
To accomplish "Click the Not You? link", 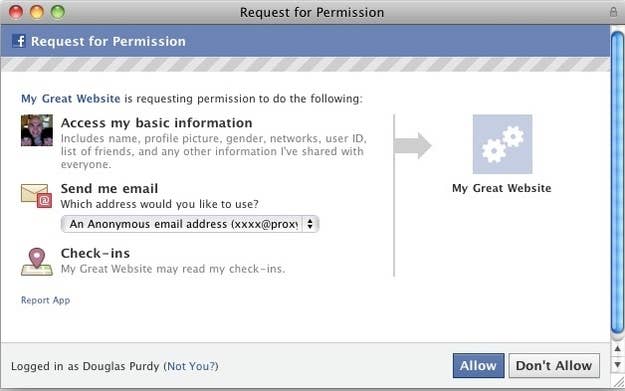I will 191,366.
